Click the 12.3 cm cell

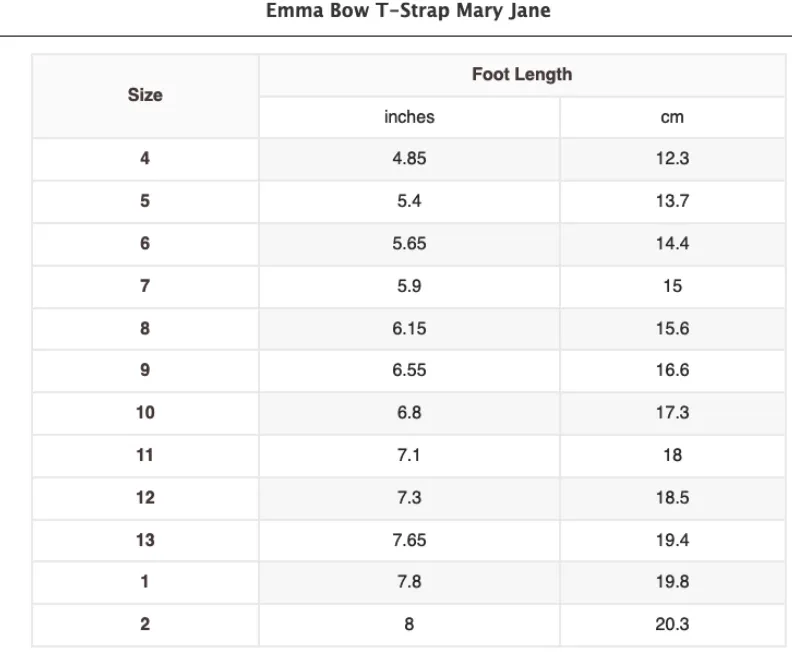pos(672,159)
